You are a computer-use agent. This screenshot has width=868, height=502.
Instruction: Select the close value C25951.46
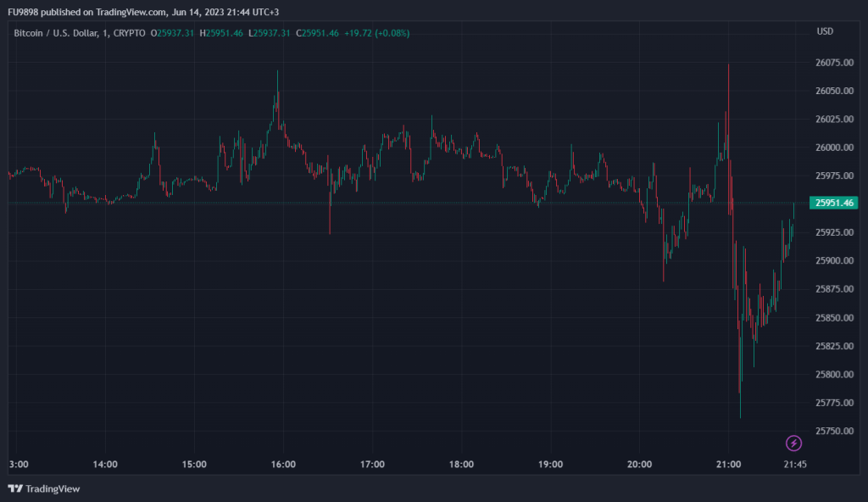pyautogui.click(x=317, y=33)
